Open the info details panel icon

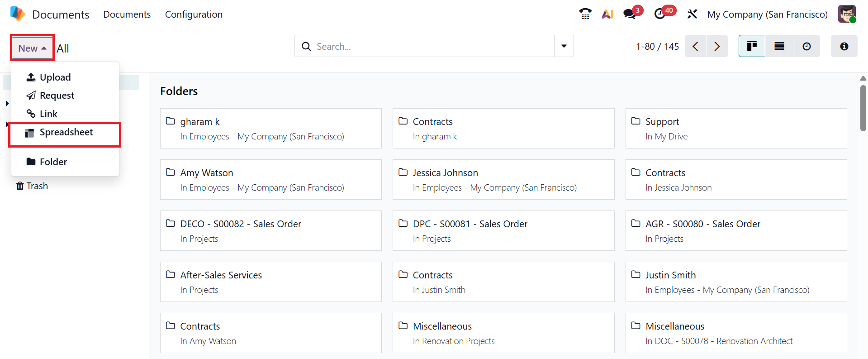pos(844,46)
